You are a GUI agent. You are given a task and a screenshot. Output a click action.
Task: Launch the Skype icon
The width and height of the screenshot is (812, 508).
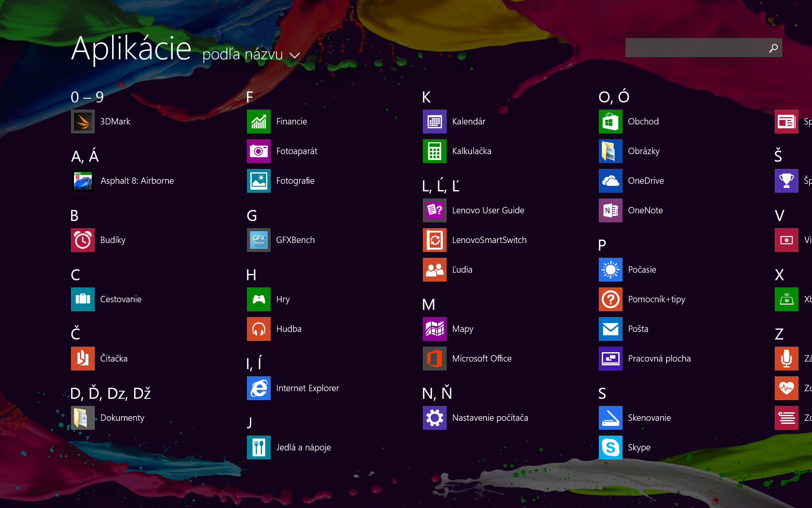coord(611,447)
